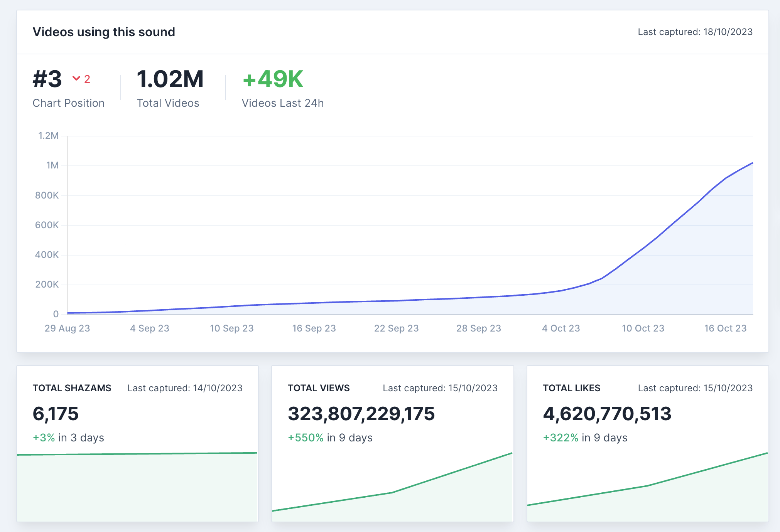Click the 16 Oct 23 axis label
780x532 pixels.
tap(725, 328)
